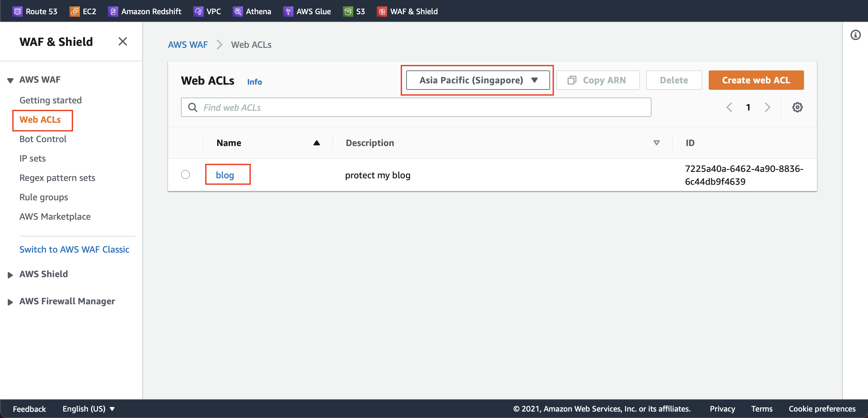Select Web ACLs in sidebar
The height and width of the screenshot is (418, 868).
(40, 120)
